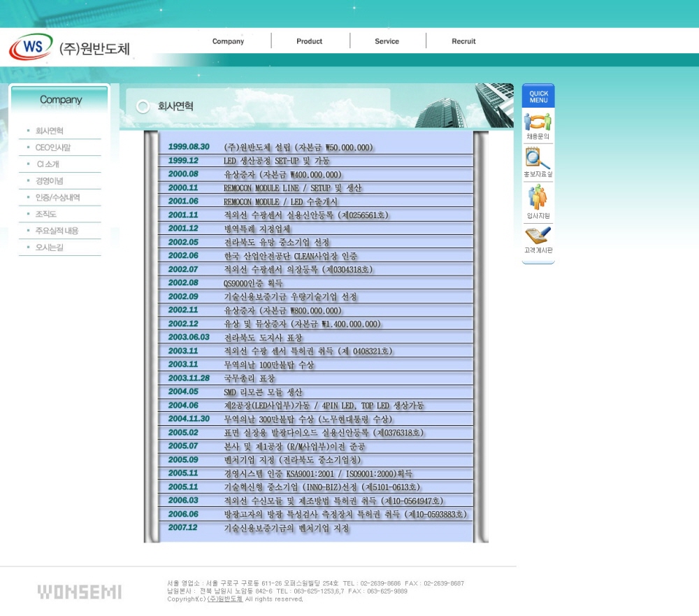Screen dimensions: 699x616
Task: Select 인증/수상내역 in the sidebar
Action: [57, 198]
